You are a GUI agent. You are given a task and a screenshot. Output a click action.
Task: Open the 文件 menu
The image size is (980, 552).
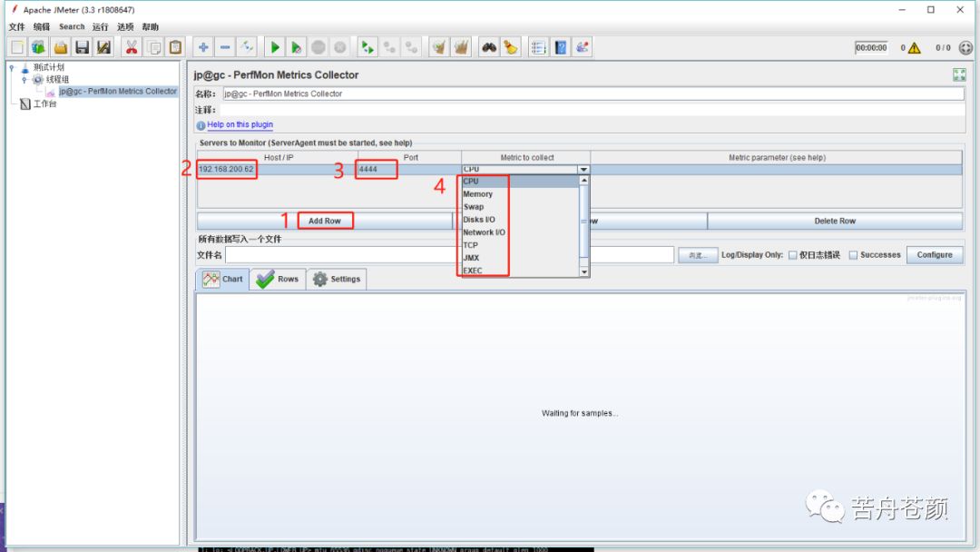pos(17,27)
